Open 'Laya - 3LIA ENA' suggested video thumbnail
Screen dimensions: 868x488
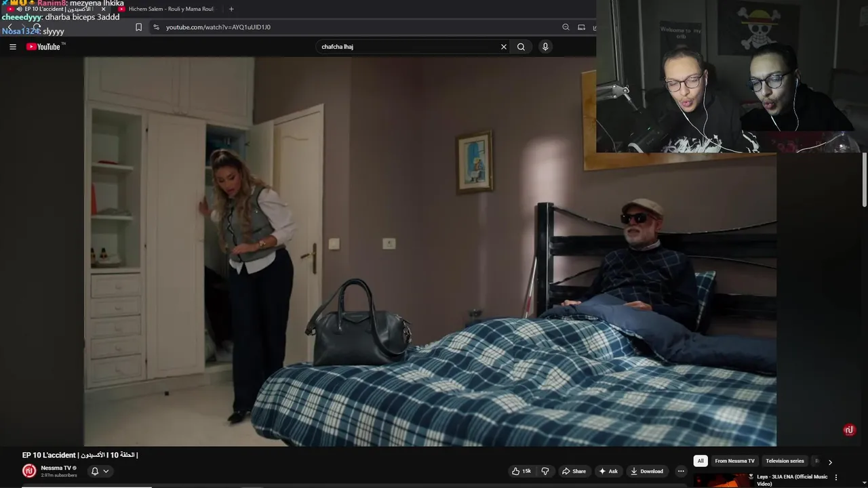tap(723, 481)
